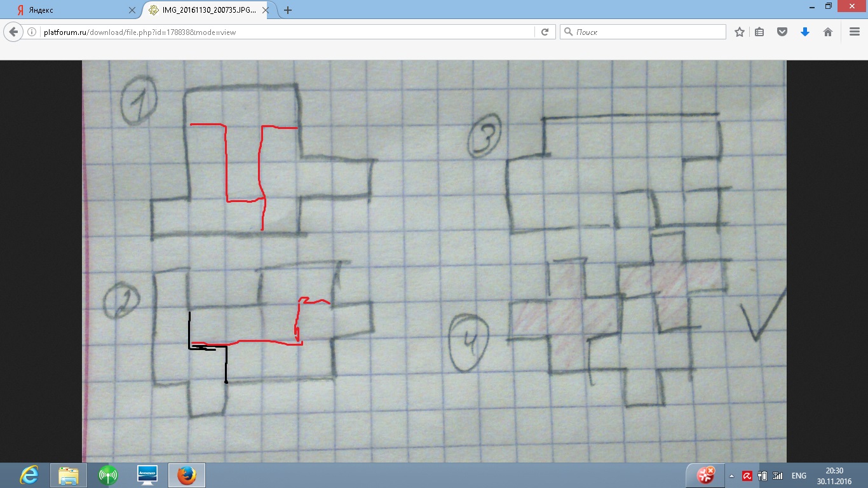Screen dimensions: 868x488
Task: Expand the hidden system tray icons arrow
Action: 731,476
